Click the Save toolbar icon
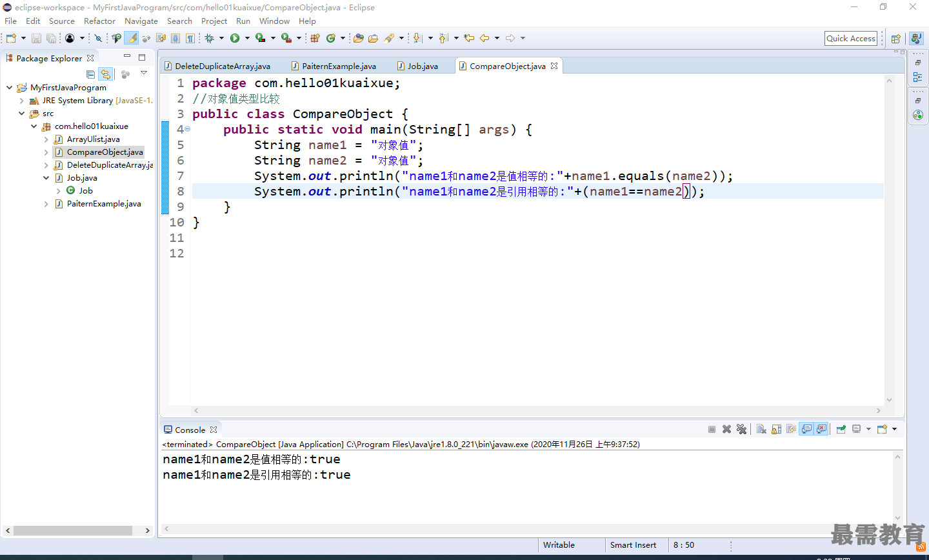This screenshot has height=560, width=929. (36, 39)
